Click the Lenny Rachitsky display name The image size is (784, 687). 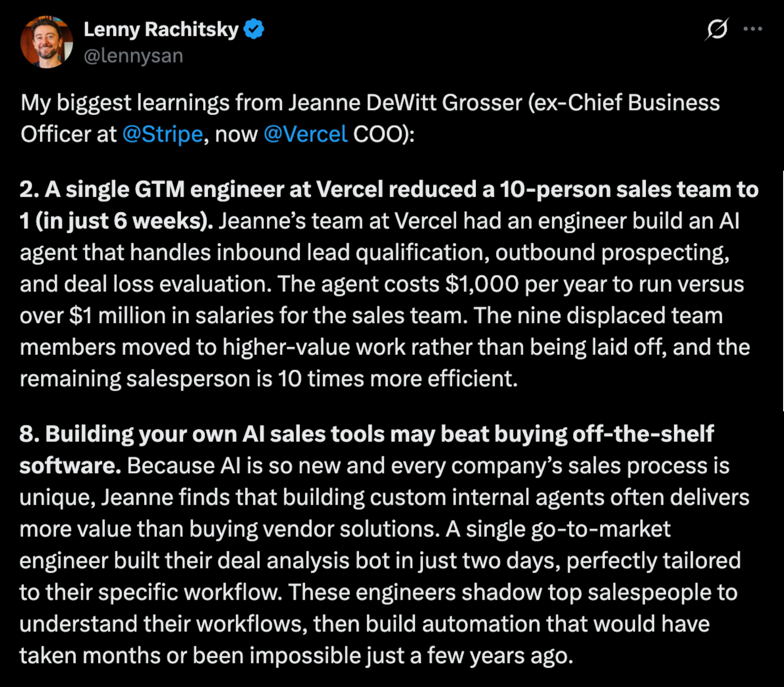[161, 29]
